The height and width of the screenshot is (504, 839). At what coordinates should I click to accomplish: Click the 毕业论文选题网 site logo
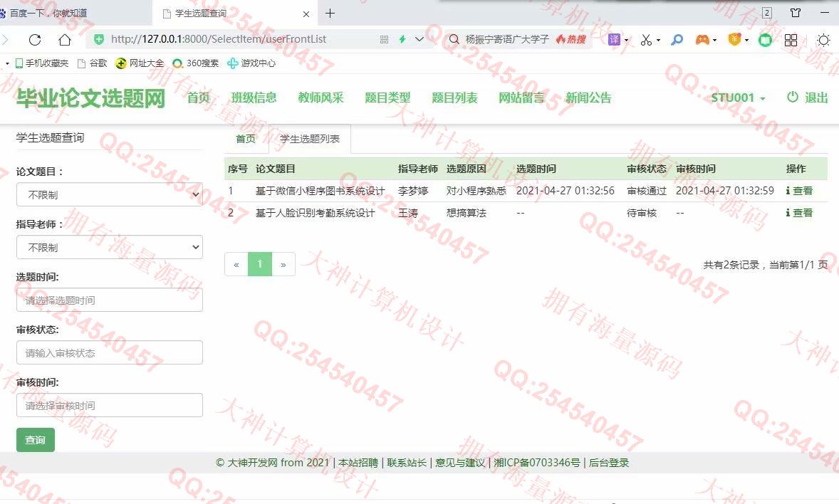pos(90,98)
